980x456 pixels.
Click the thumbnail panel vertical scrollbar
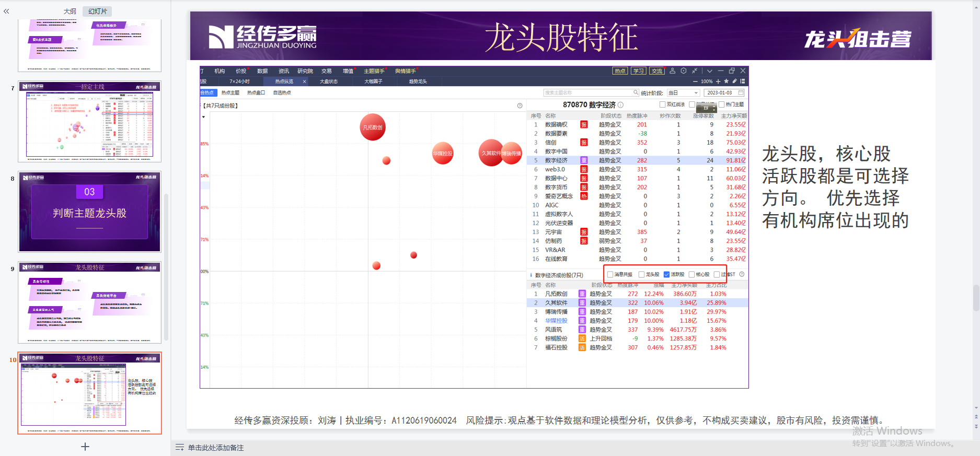click(166, 266)
